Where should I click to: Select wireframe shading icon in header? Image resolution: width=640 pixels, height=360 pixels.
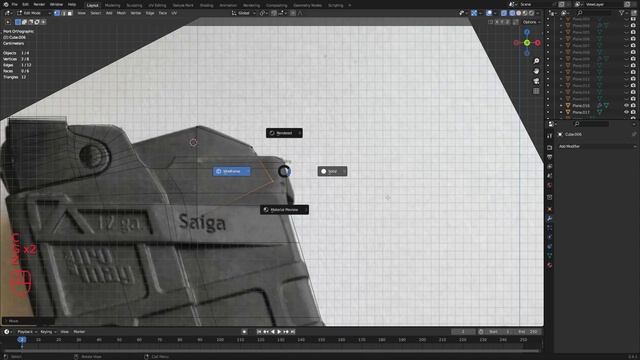(x=512, y=13)
